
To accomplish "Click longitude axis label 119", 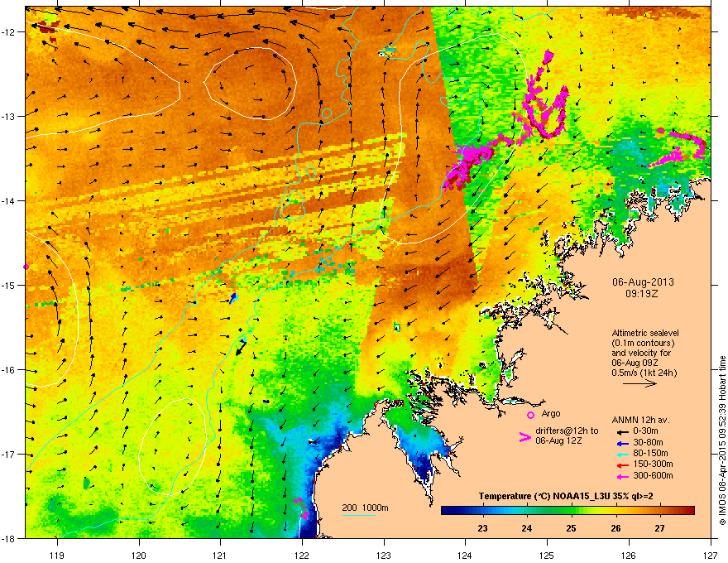I will pos(57,555).
